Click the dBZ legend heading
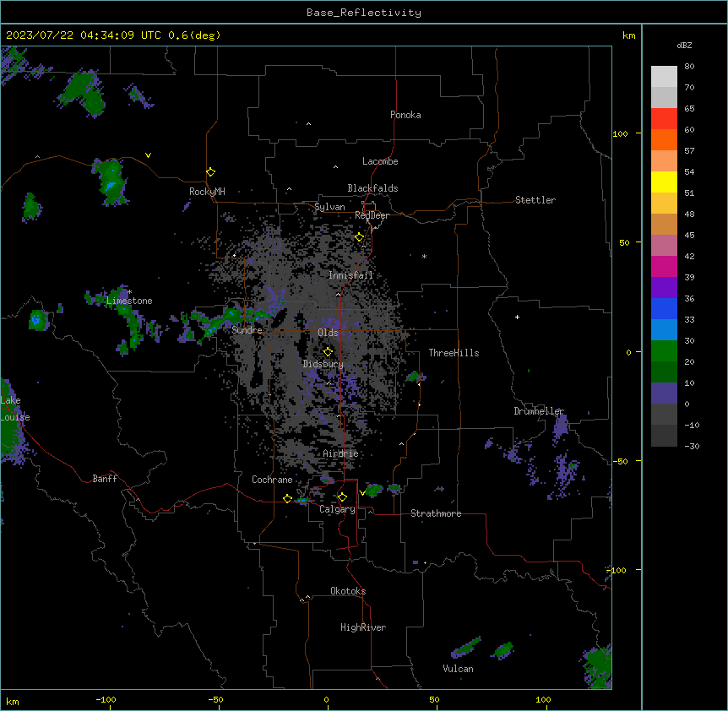The height and width of the screenshot is (711, 728). tap(684, 45)
